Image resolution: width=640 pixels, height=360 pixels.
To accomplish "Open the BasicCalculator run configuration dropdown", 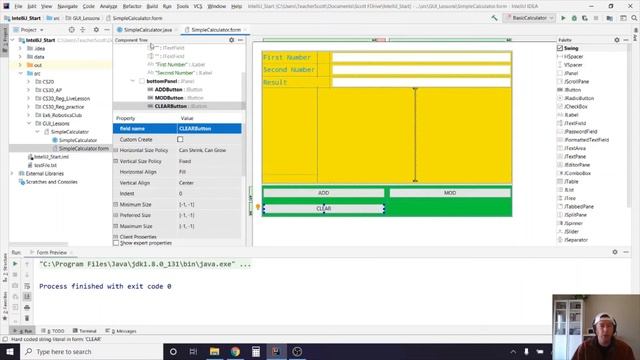I will [x=529, y=18].
